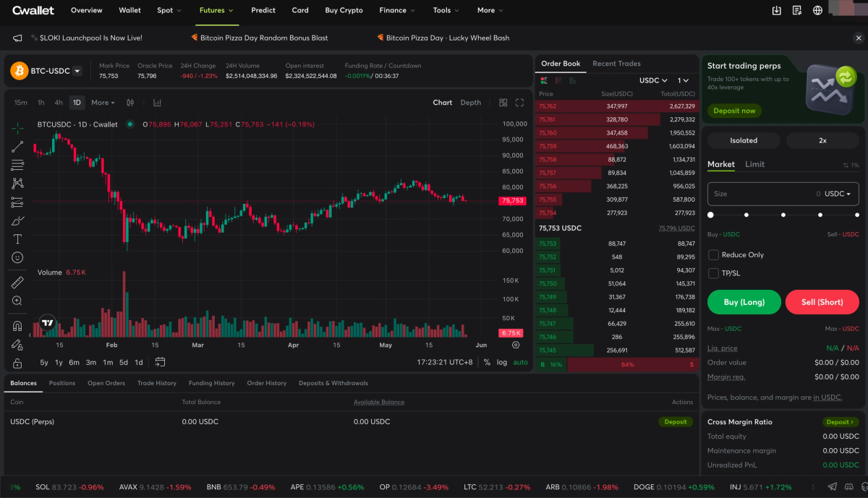Screen dimensions: 868x498
Task: Open the Spot menu dropdown
Action: 169,10
